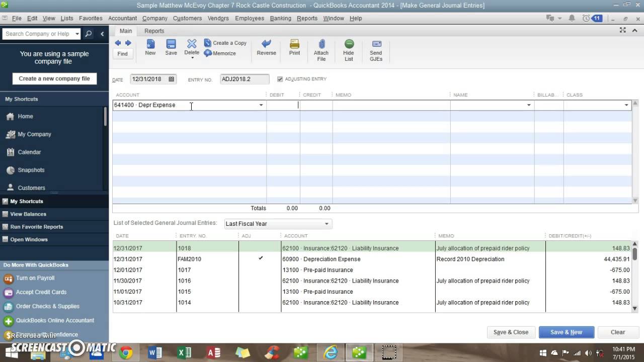Click the Attach File paperclip icon
Screen dimensions: 644x362
[x=321, y=44]
